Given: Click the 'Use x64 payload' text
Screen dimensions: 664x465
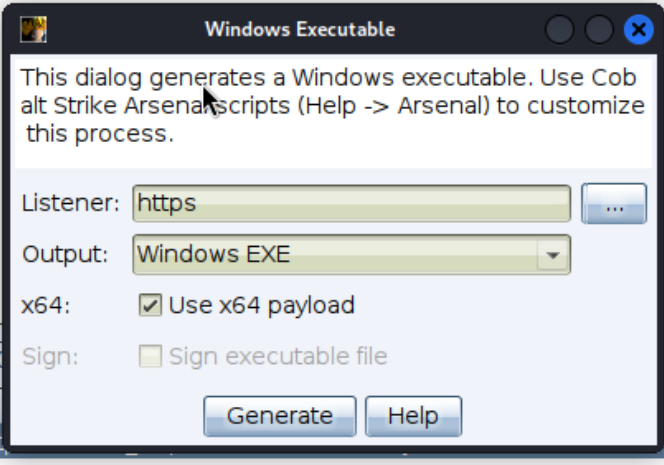Looking at the screenshot, I should (x=261, y=305).
